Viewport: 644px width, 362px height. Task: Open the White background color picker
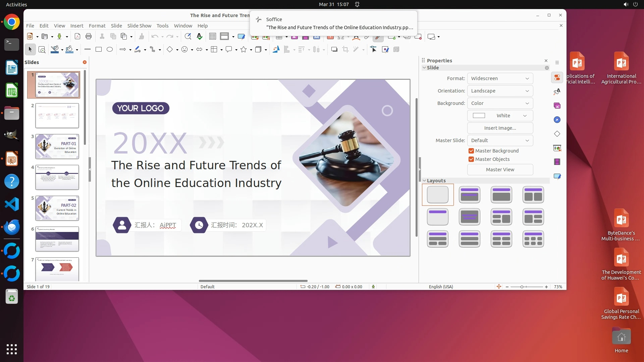point(500,116)
